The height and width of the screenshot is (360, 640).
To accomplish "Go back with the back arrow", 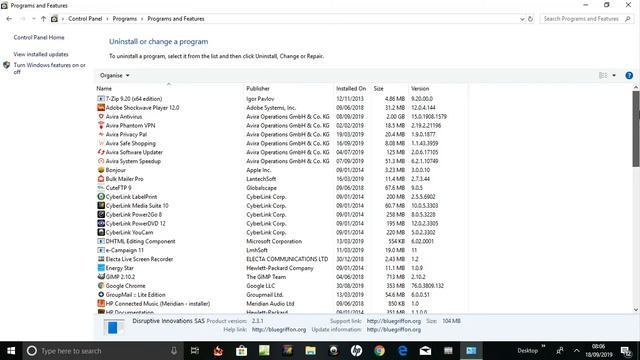I will [9, 19].
